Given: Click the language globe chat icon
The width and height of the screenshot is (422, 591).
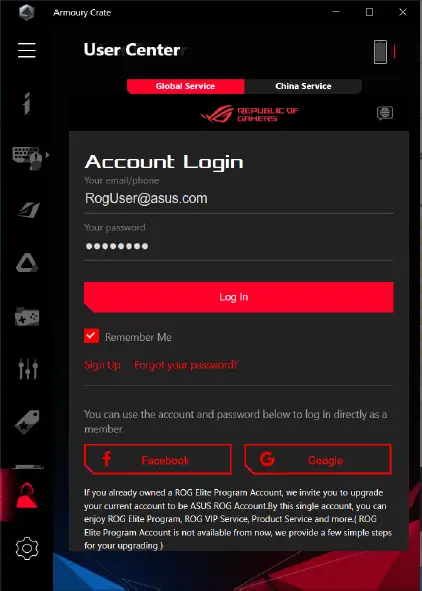Looking at the screenshot, I should point(385,113).
